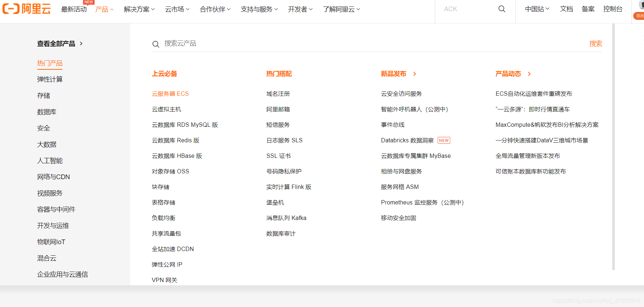Open 数据库审计 link

[x=281, y=234]
